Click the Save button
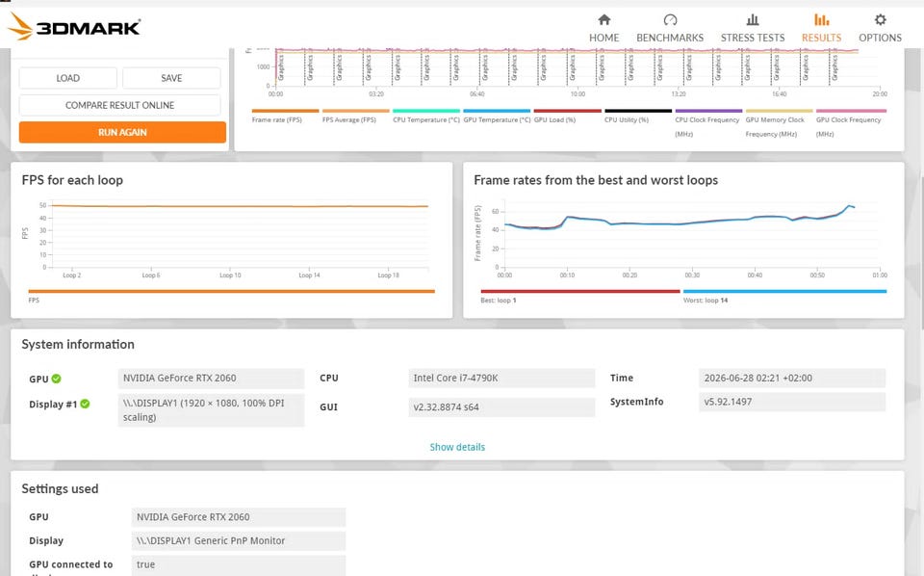Viewport: 924px width, 576px height. pos(171,78)
